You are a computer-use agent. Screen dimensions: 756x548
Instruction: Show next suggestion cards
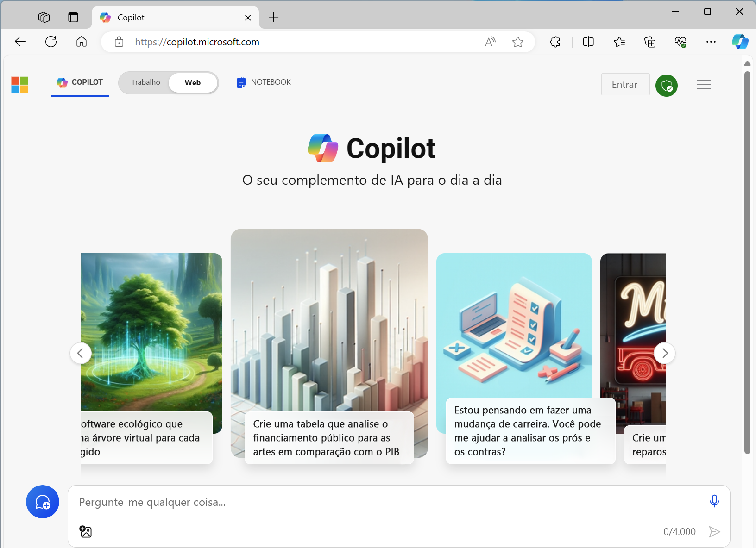pyautogui.click(x=665, y=353)
